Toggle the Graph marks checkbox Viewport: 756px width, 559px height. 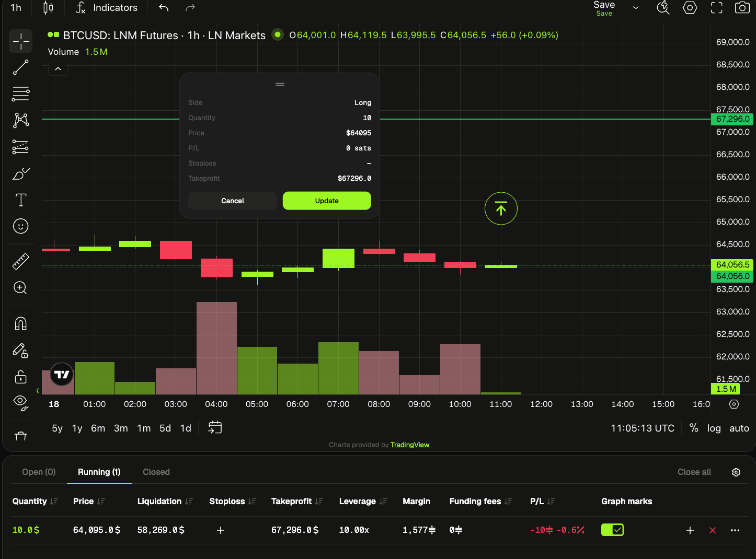click(x=612, y=530)
